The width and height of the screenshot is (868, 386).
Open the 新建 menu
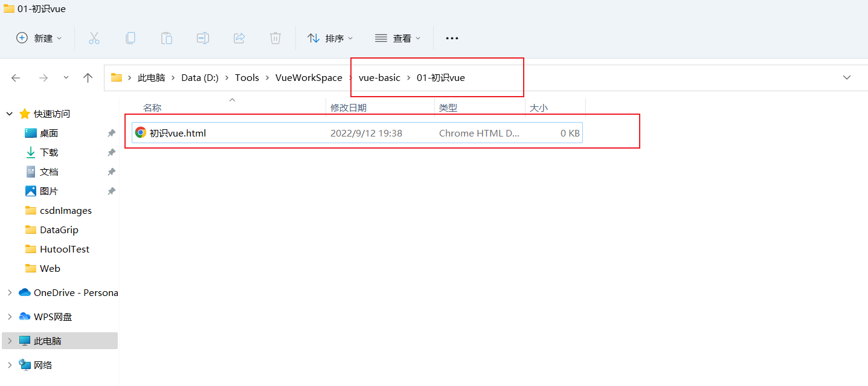(39, 37)
